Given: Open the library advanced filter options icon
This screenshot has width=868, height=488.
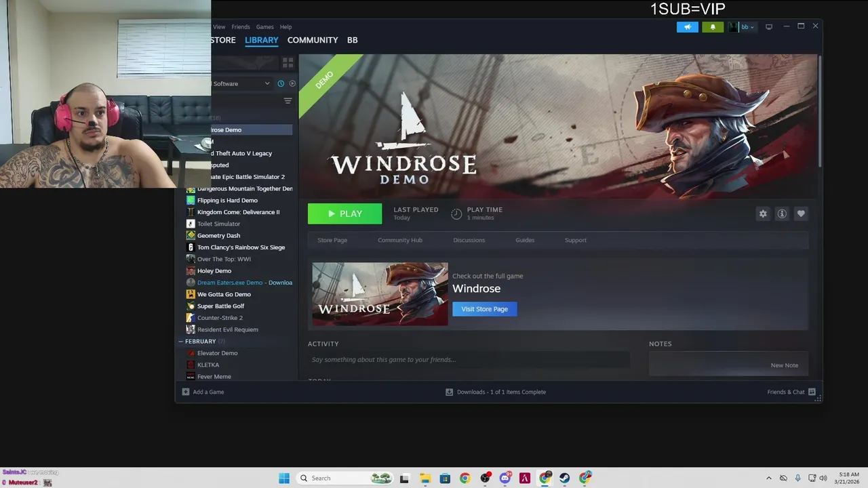Looking at the screenshot, I should coord(288,101).
